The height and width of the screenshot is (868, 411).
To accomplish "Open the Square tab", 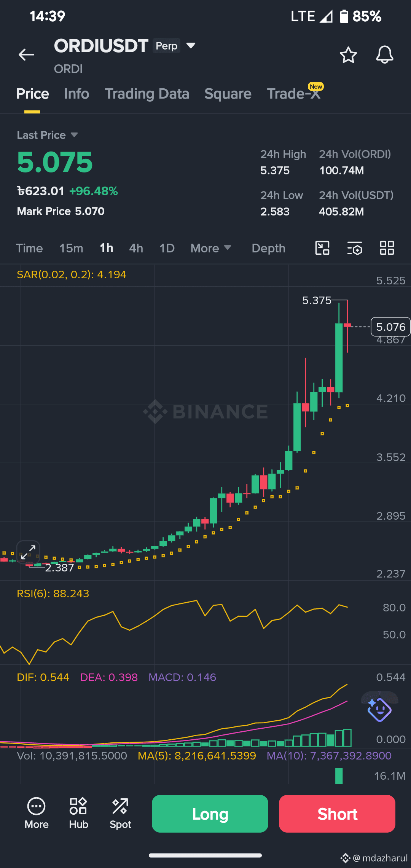I will pyautogui.click(x=228, y=94).
